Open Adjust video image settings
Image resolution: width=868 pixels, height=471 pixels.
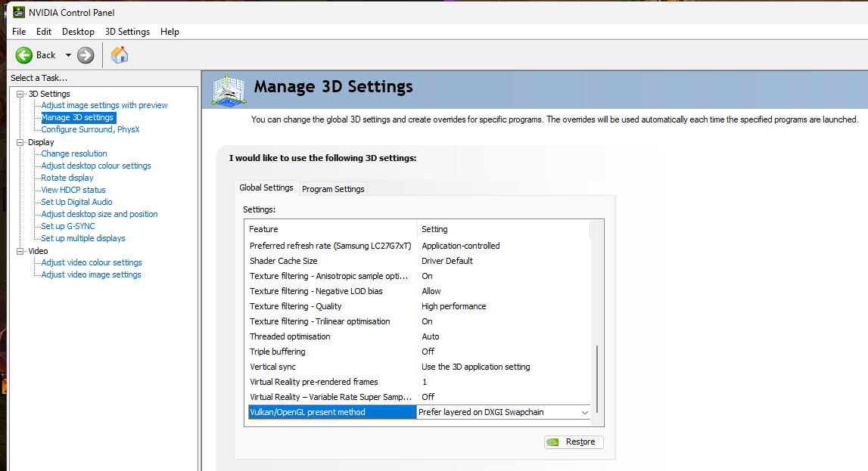click(x=91, y=274)
